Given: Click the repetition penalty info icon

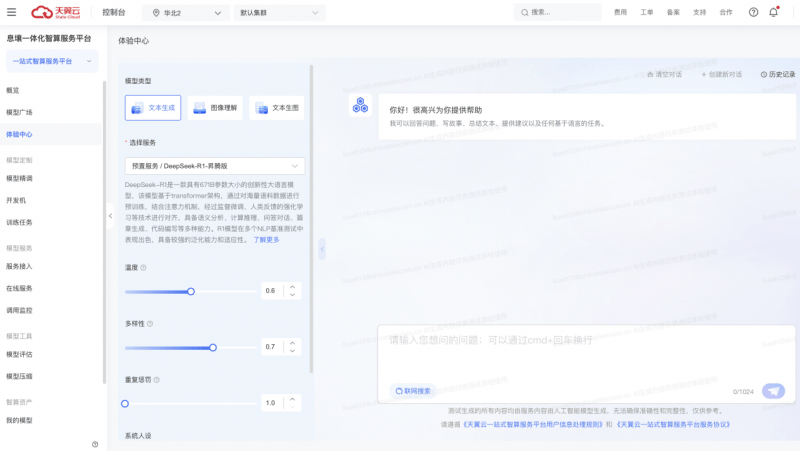Looking at the screenshot, I should [157, 380].
